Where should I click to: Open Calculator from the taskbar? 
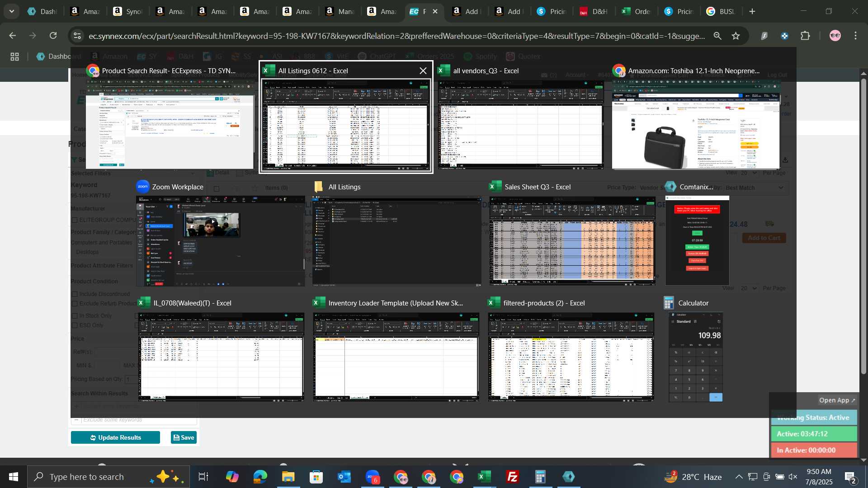[541, 477]
